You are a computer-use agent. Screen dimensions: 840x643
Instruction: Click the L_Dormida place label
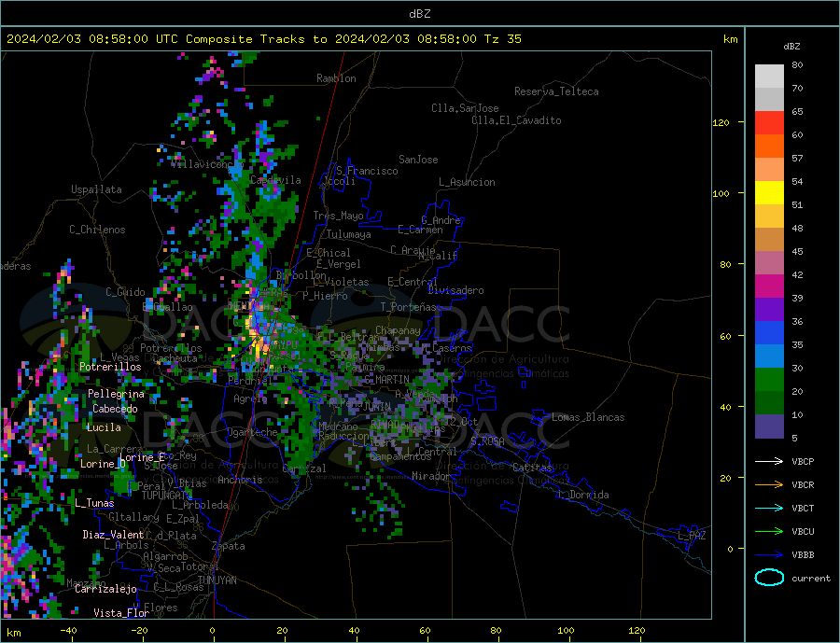[x=584, y=495]
